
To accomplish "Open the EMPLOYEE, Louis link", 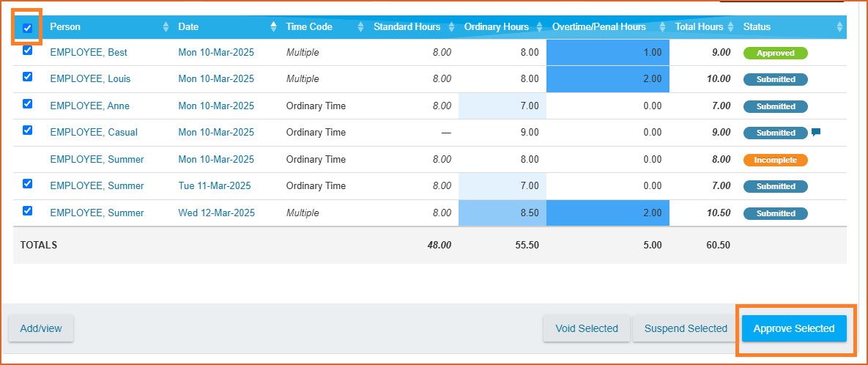I will (90, 78).
